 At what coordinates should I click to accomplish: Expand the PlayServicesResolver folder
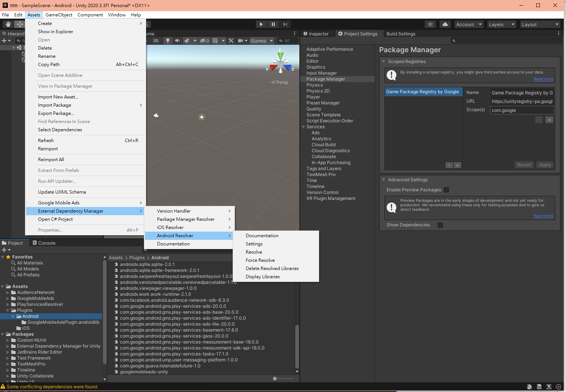click(8, 304)
